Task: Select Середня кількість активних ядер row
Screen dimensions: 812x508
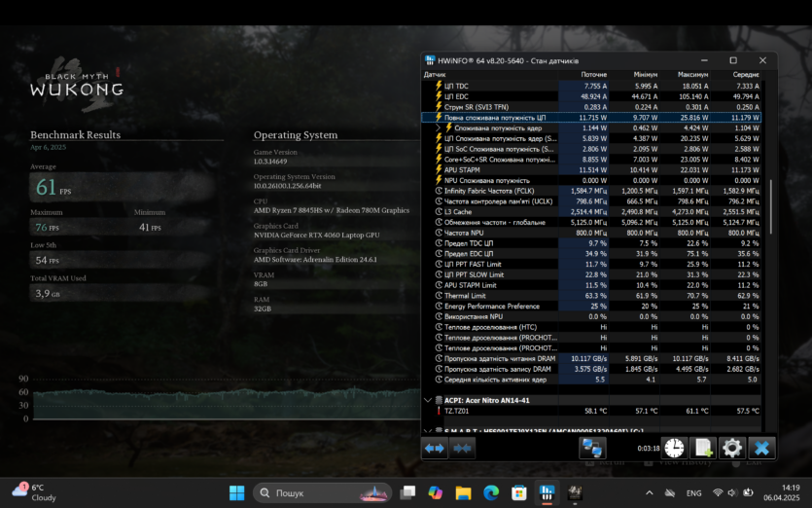Action: click(591, 380)
